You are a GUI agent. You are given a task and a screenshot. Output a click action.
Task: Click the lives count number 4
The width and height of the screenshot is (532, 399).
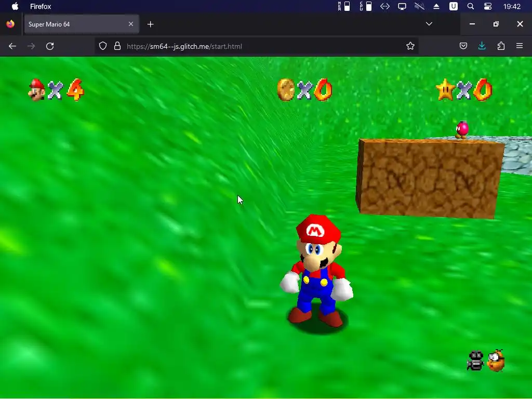pyautogui.click(x=75, y=90)
